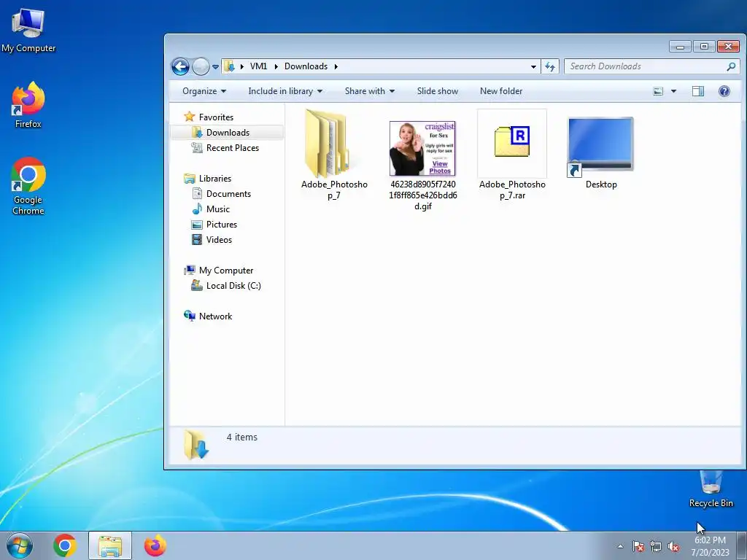Select Libraries in the navigation pane
This screenshot has width=747, height=560.
pos(215,179)
